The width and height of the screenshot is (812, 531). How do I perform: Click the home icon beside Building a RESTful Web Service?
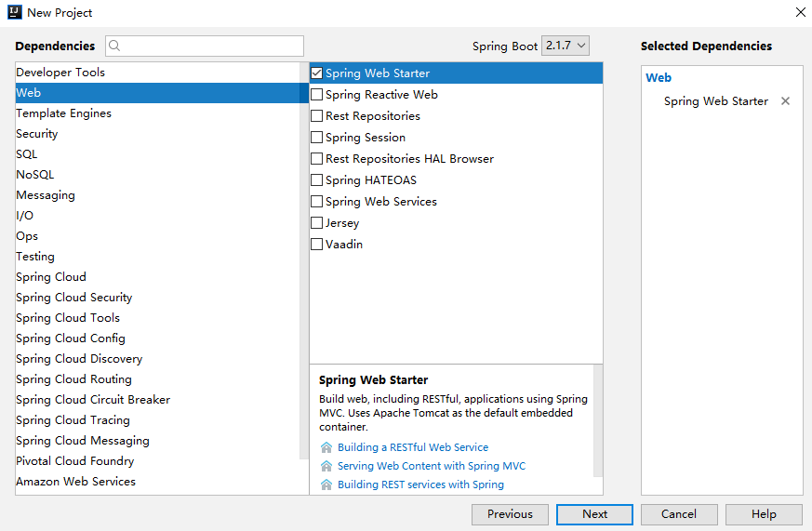coord(326,447)
